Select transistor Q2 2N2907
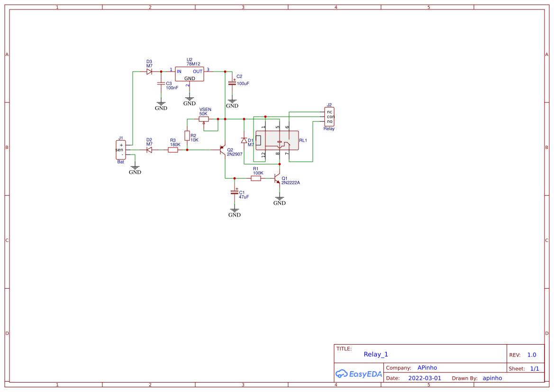This screenshot has width=554, height=392. [222, 151]
